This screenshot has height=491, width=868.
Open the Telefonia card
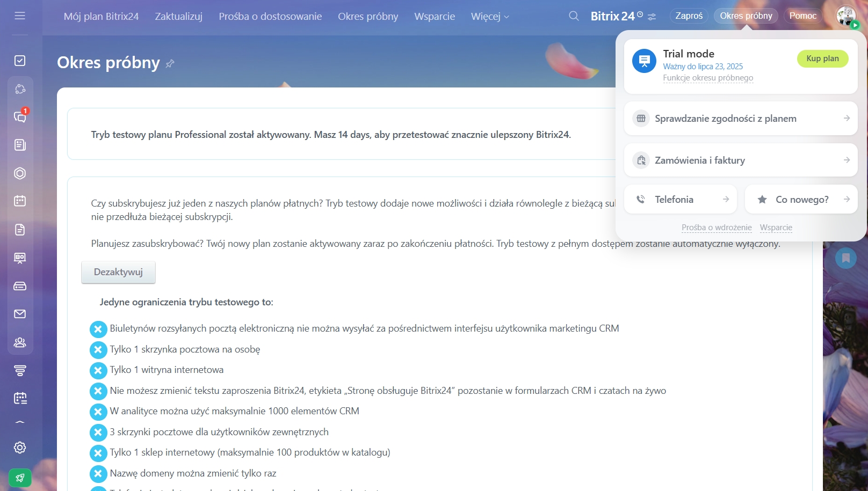tap(681, 199)
